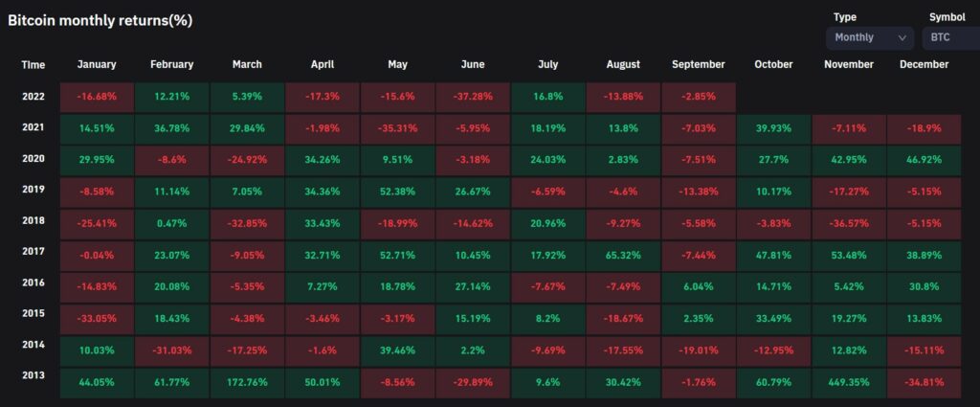The width and height of the screenshot is (980, 407).
Task: Click the chevron arrow in the Monthly selector
Action: [902, 38]
